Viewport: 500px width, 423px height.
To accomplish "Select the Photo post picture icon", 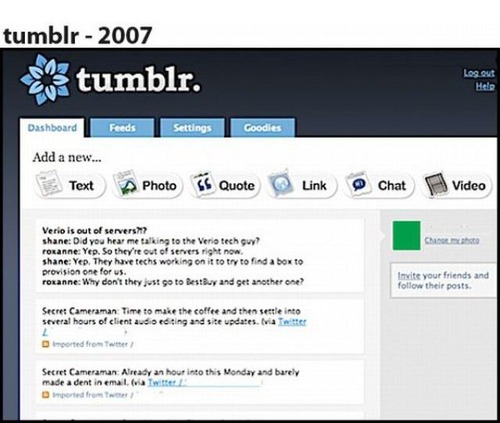I will point(126,183).
